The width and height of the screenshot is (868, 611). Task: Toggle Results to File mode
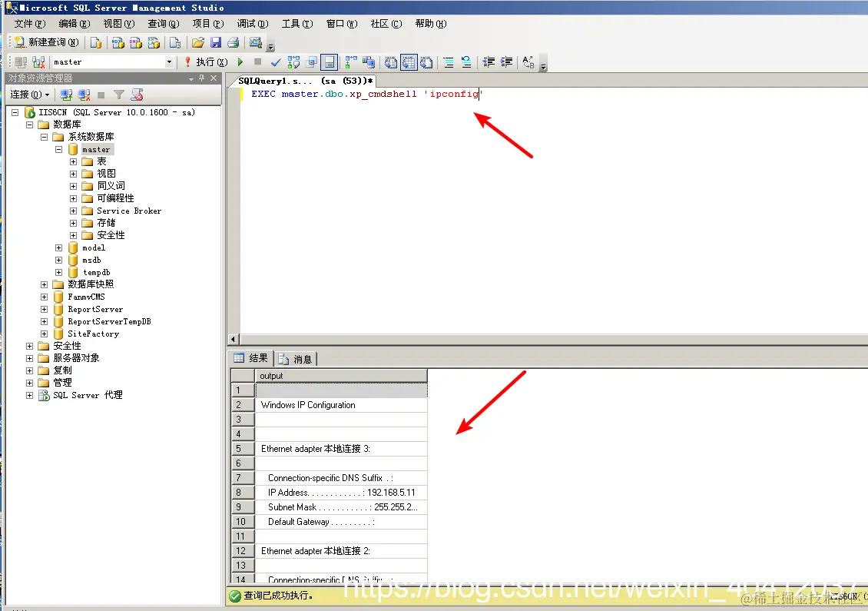tap(426, 62)
